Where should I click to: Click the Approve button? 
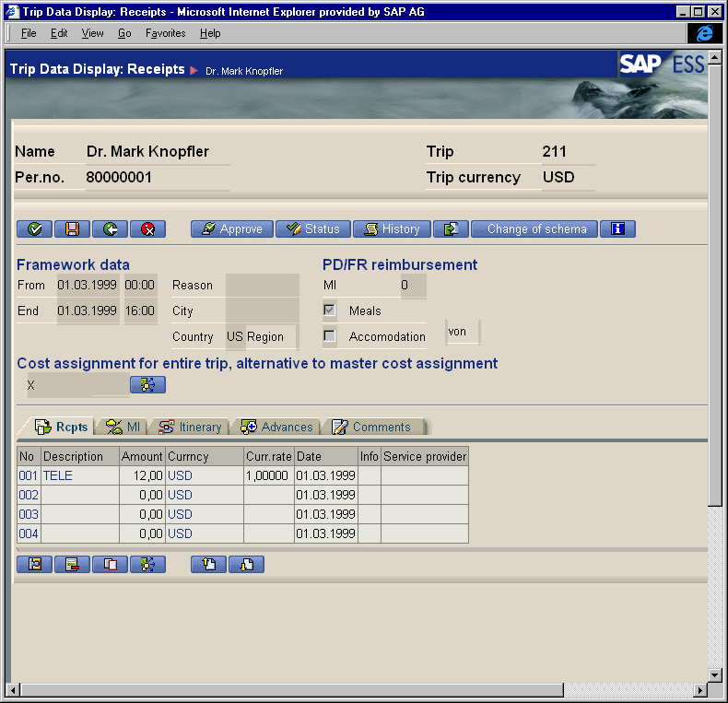coord(231,229)
